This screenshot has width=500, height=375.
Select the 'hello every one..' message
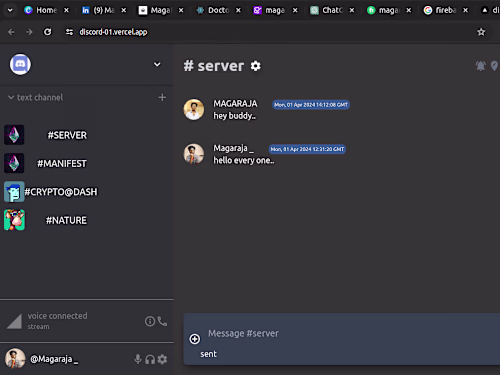[x=244, y=160]
